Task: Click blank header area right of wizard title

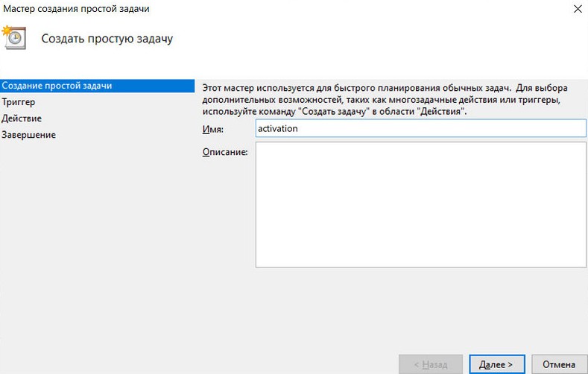Action: point(373,38)
